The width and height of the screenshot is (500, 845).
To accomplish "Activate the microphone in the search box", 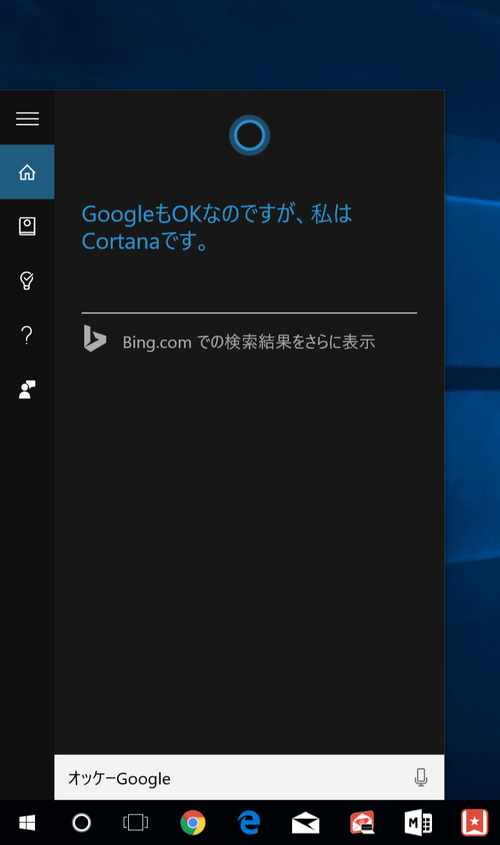I will (421, 777).
